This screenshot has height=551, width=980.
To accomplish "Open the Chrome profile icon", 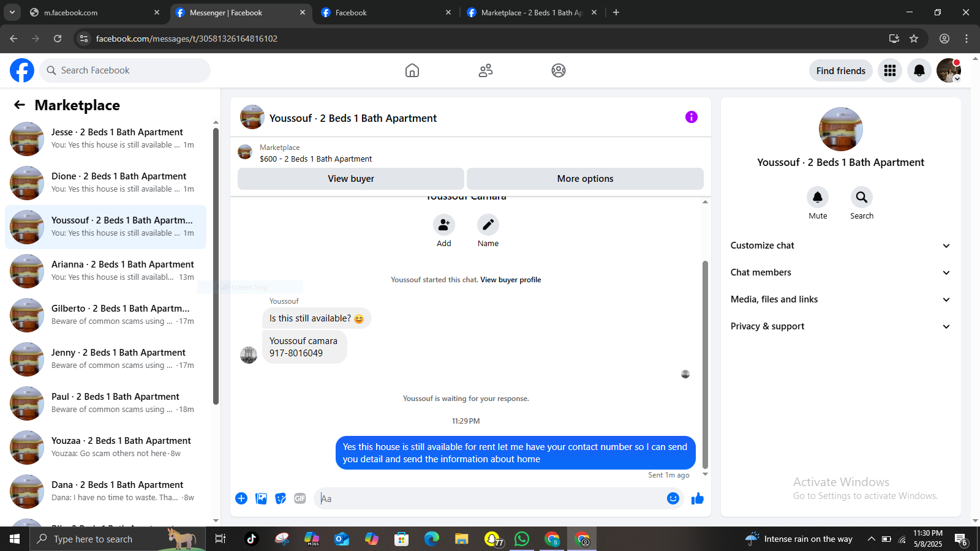I will (x=944, y=39).
